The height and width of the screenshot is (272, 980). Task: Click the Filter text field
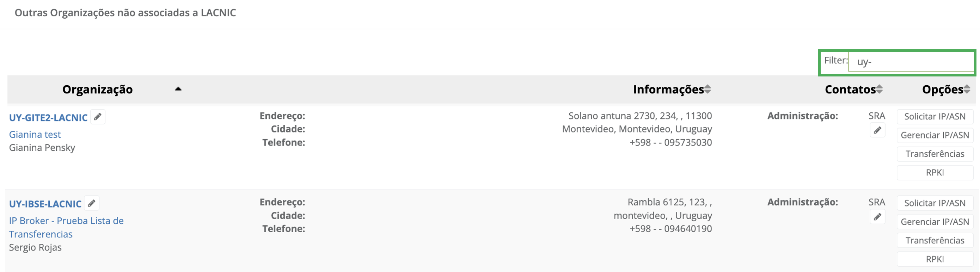tap(911, 62)
